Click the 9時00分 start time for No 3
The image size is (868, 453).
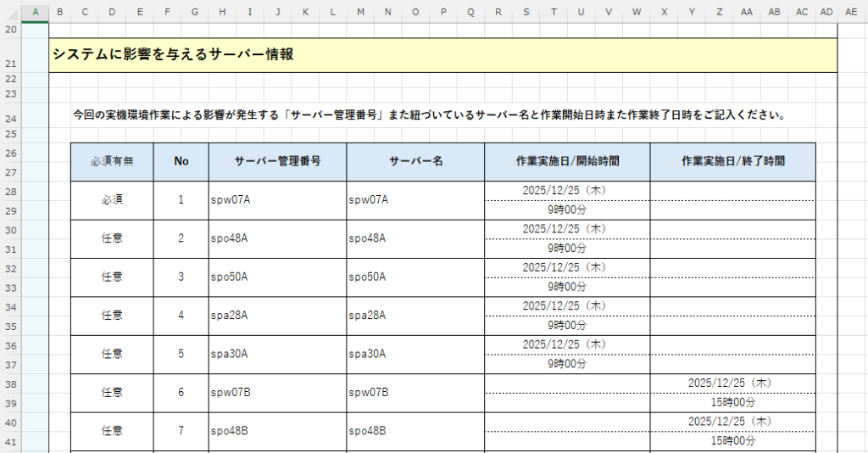point(566,287)
